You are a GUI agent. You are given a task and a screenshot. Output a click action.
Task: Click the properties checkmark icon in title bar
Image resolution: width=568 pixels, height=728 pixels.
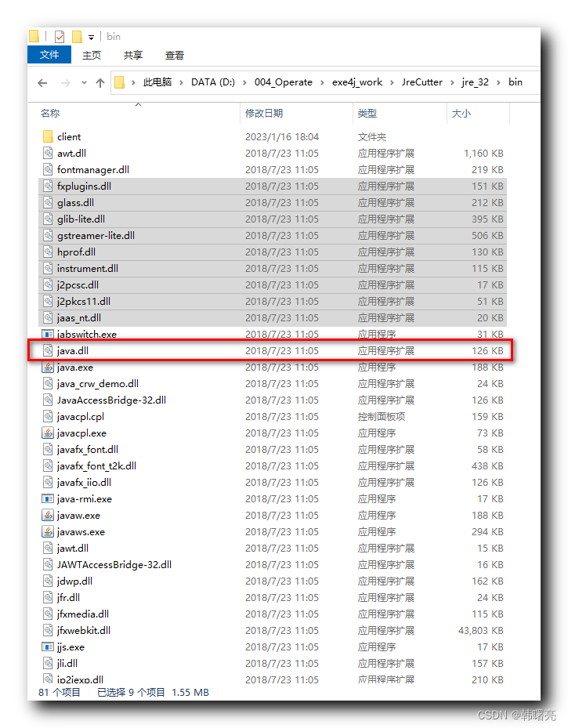(60, 36)
